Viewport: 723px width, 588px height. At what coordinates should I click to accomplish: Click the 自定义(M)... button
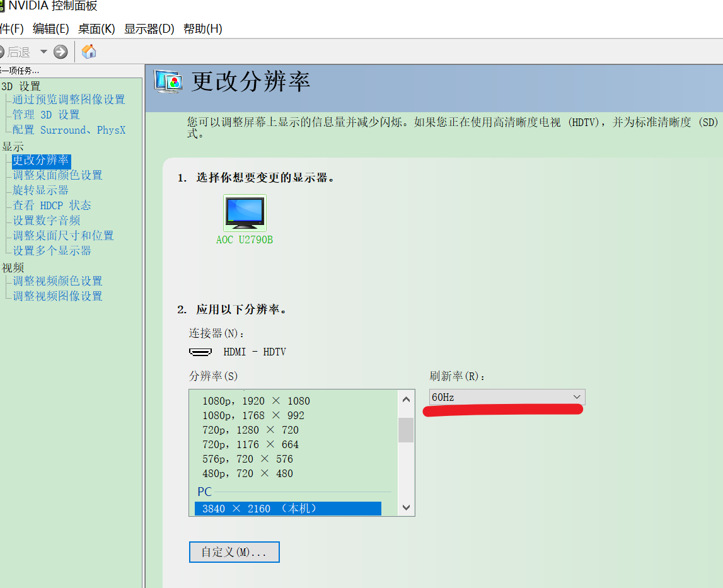pyautogui.click(x=234, y=552)
